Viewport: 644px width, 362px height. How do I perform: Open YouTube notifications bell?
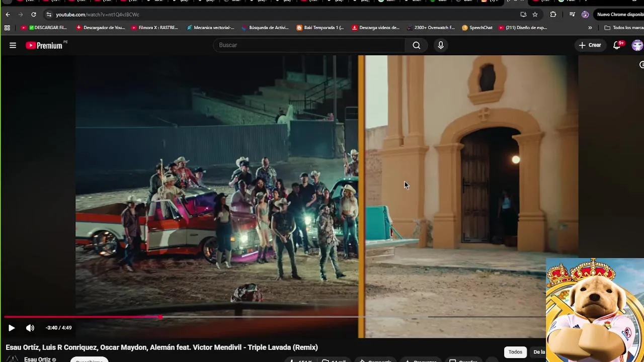click(x=617, y=45)
